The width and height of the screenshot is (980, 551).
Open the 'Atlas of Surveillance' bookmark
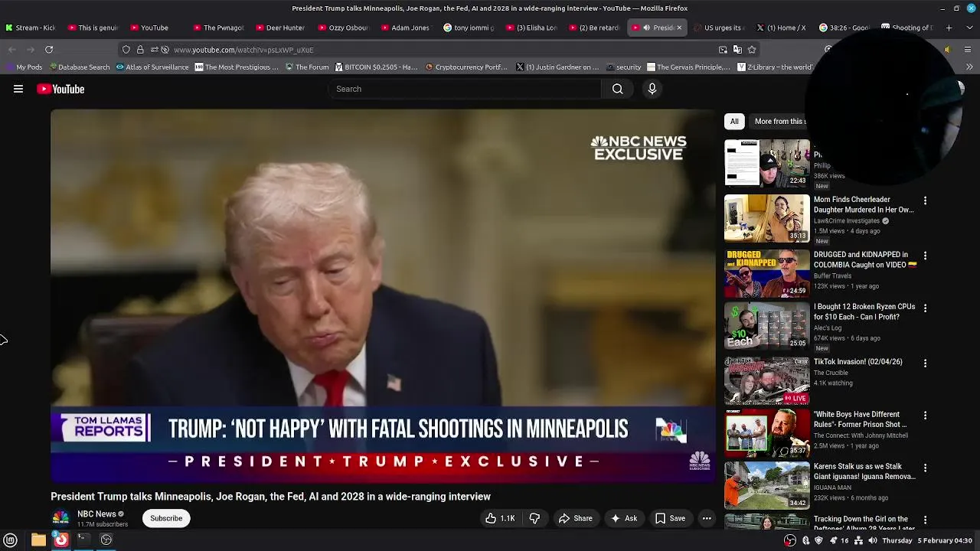152,67
